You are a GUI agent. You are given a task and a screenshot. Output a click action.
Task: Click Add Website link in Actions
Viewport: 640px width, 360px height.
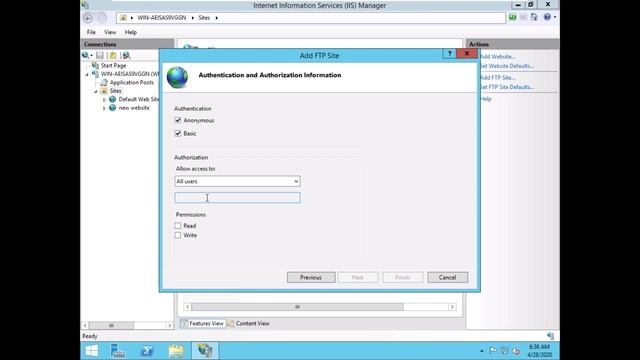pos(498,57)
